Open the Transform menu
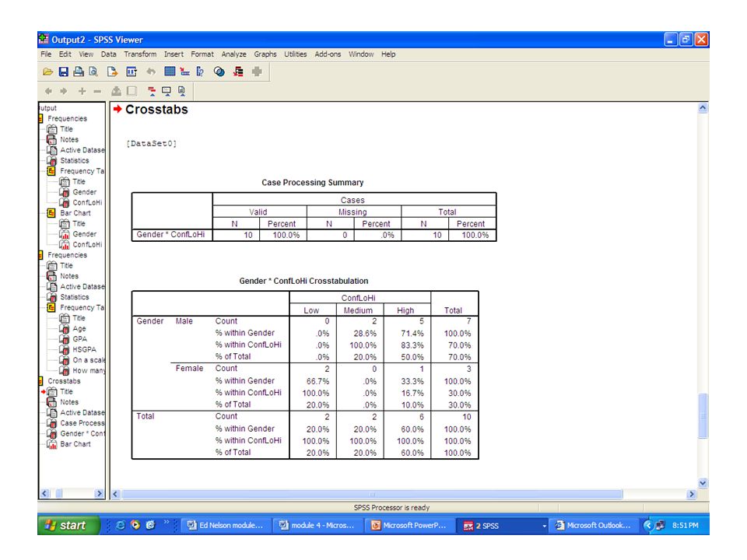 (x=140, y=54)
